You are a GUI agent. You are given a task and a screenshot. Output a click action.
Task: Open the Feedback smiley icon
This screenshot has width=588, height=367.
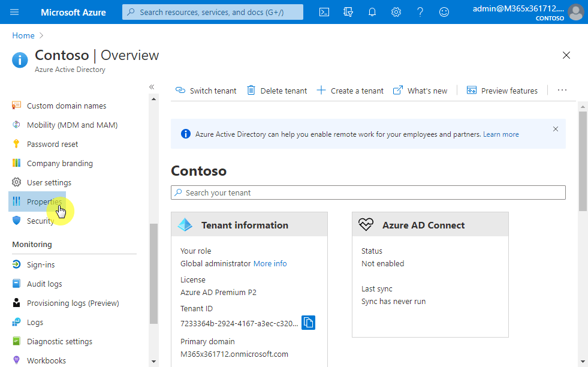(x=444, y=12)
